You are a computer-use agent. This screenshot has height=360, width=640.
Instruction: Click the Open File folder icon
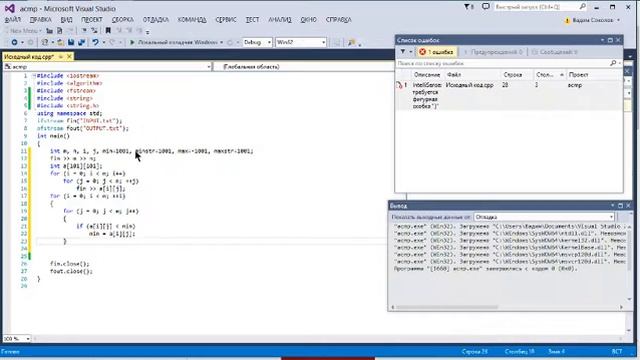tap(60, 42)
